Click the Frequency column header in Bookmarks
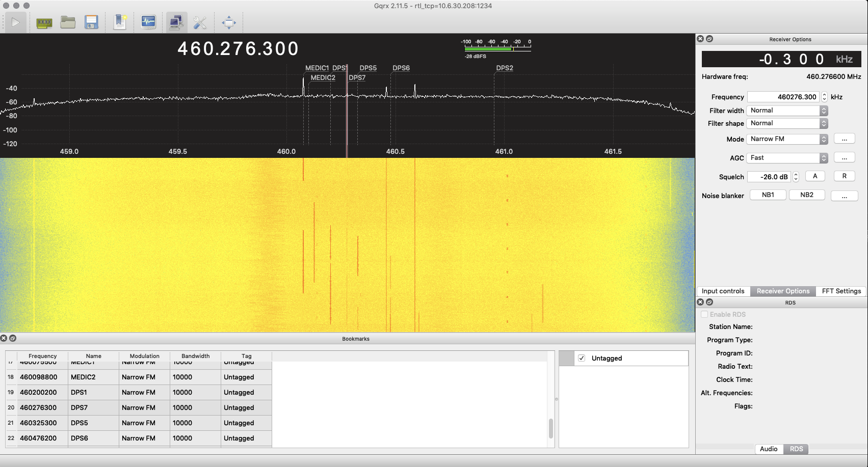This screenshot has height=467, width=868. [43, 356]
